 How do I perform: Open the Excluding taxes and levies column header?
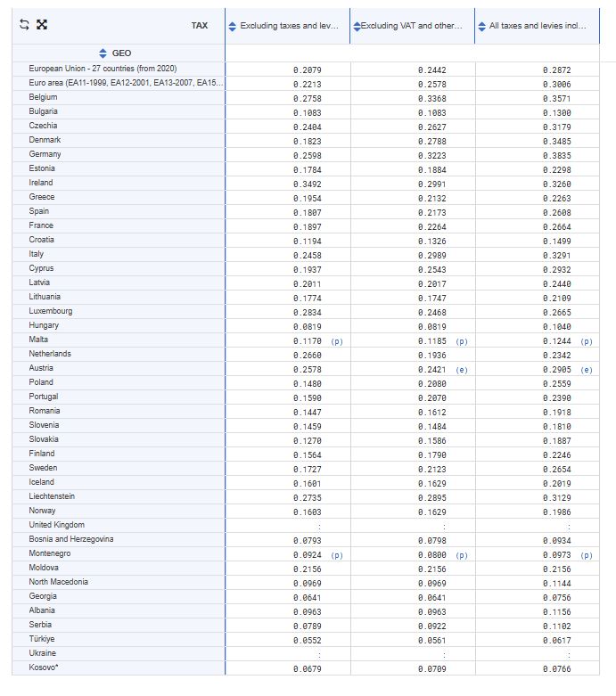tap(289, 26)
